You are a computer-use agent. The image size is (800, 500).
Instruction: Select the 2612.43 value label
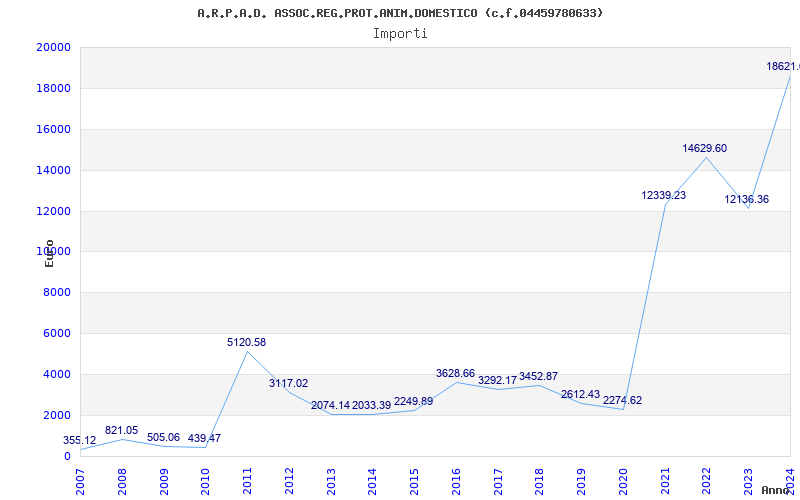(580, 395)
